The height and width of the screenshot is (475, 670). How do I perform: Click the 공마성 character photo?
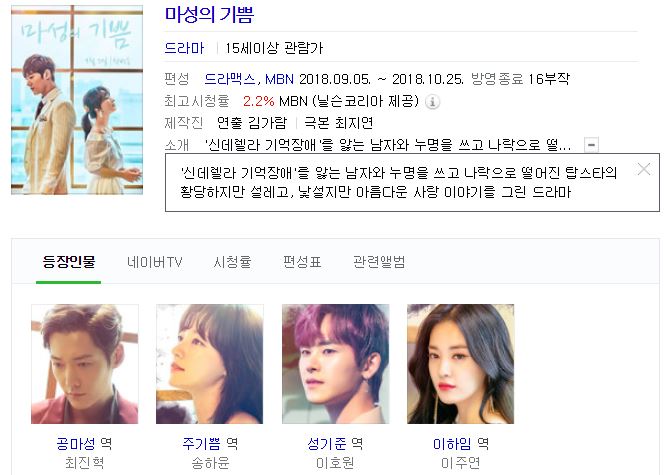[x=85, y=364]
